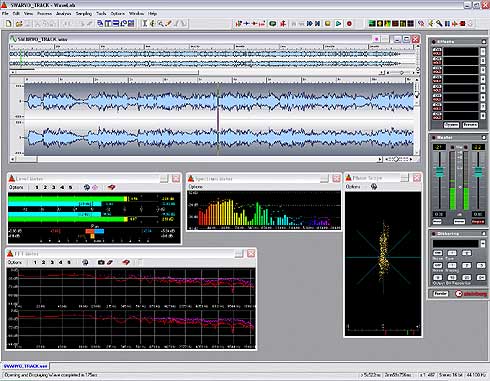Viewport: 490px width, 381px height.
Task: Open the Sampling menu
Action: [x=83, y=14]
